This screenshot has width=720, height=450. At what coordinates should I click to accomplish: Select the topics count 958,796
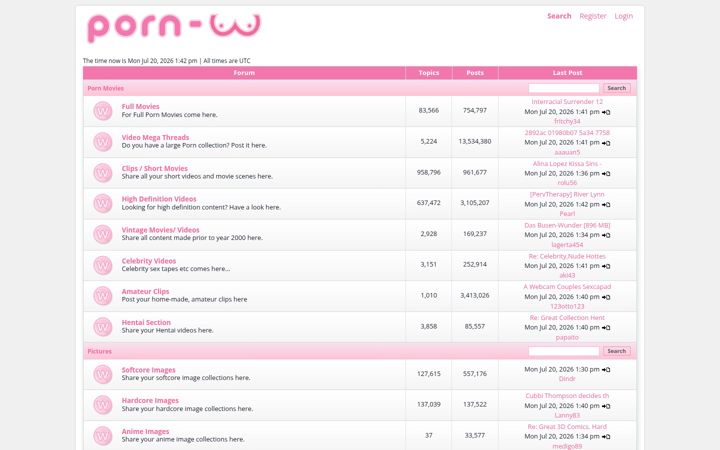coord(428,173)
